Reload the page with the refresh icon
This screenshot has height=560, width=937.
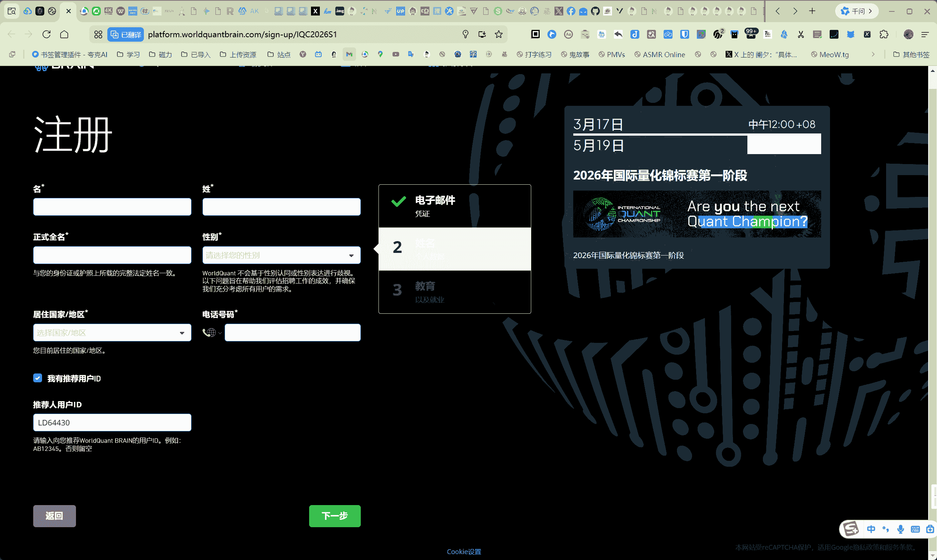(x=46, y=34)
